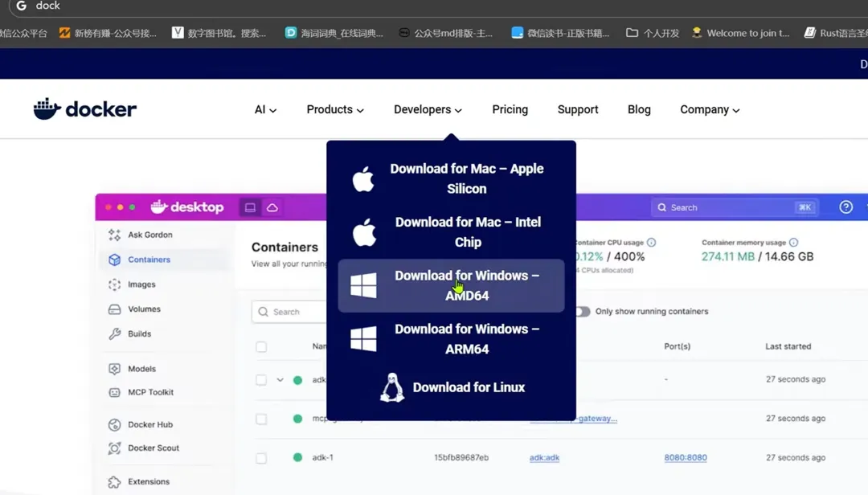Collapse the adk container group chevron
The width and height of the screenshot is (868, 495).
click(280, 380)
